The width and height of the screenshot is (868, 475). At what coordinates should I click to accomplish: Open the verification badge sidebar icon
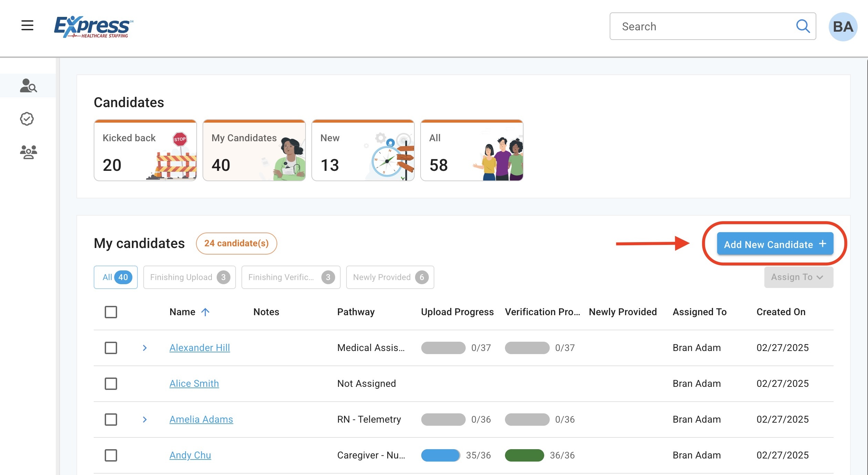27,119
